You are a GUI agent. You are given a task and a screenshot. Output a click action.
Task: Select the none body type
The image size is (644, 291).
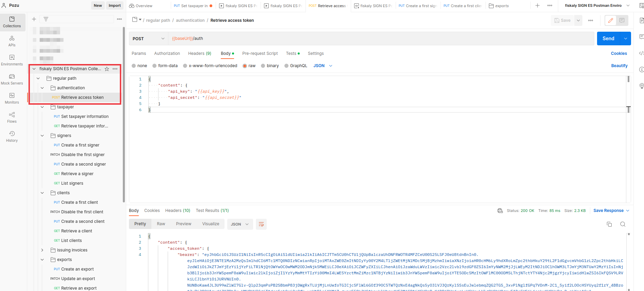(x=134, y=66)
